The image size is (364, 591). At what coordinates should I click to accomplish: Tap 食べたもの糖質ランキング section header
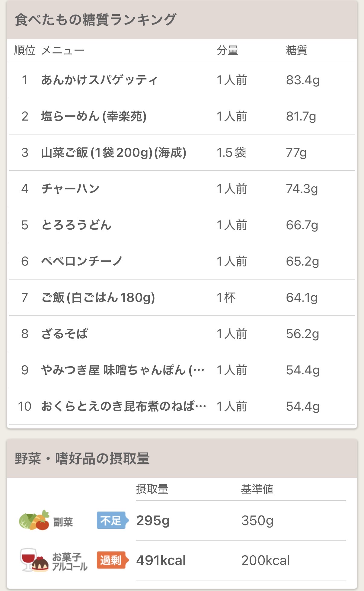pyautogui.click(x=95, y=20)
